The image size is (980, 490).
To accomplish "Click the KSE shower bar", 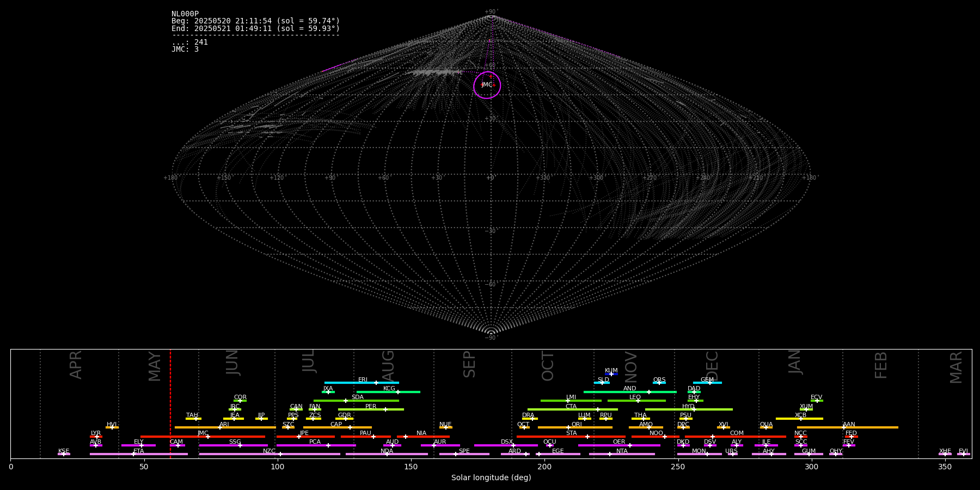I will [x=64, y=454].
